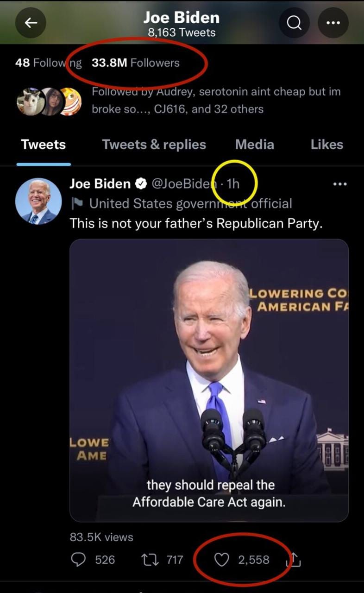Open the profile more options menu
364x593 pixels.
pyautogui.click(x=333, y=23)
